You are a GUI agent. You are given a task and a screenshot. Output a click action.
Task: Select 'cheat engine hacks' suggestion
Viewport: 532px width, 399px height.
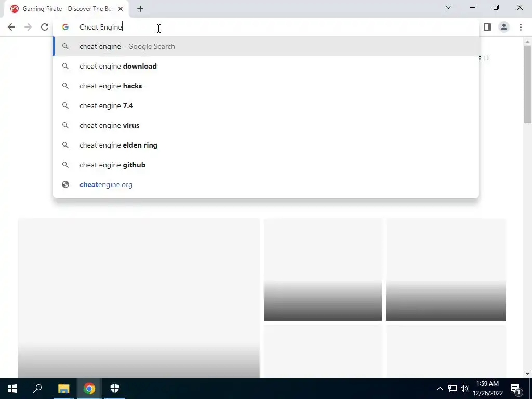266,86
